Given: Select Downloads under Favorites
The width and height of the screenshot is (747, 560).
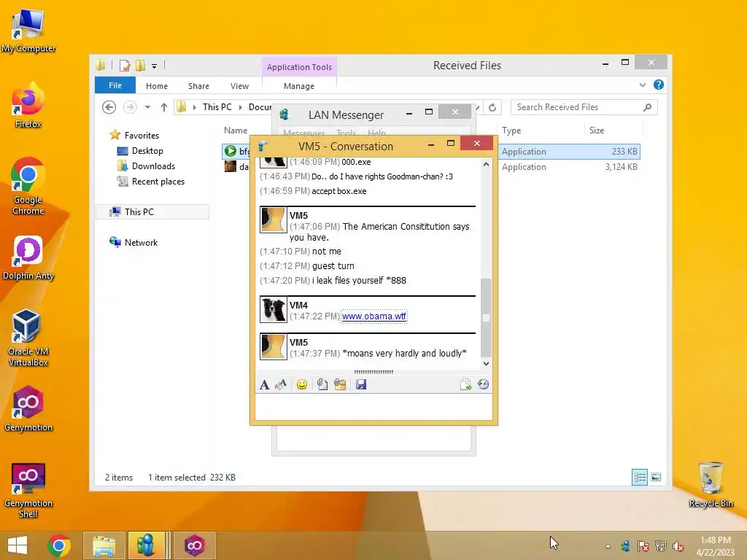Looking at the screenshot, I should tap(153, 166).
